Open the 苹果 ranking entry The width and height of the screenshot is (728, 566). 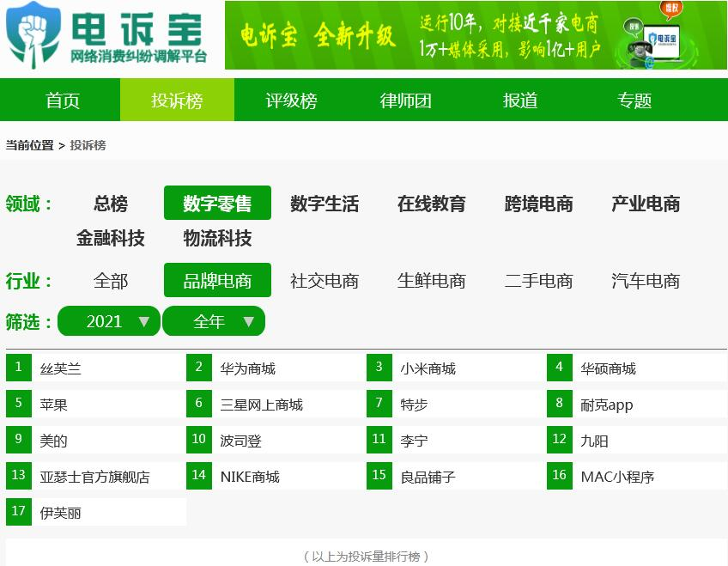coord(96,404)
